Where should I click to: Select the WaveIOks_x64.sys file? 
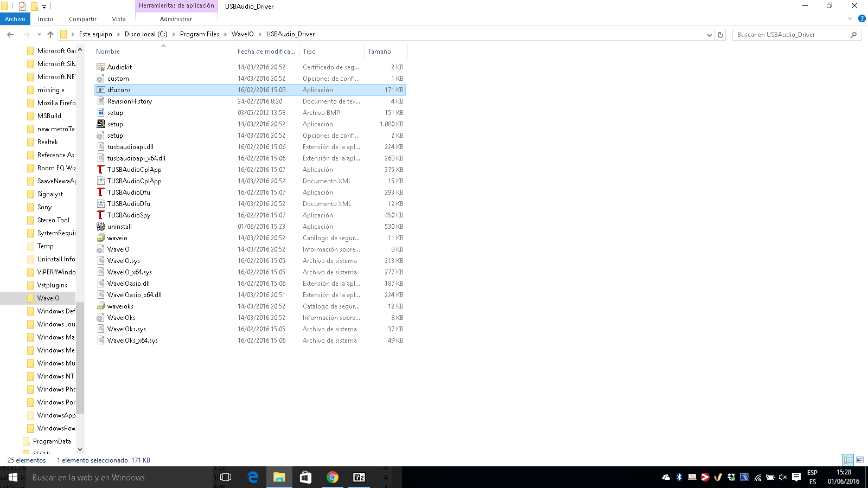tap(132, 341)
